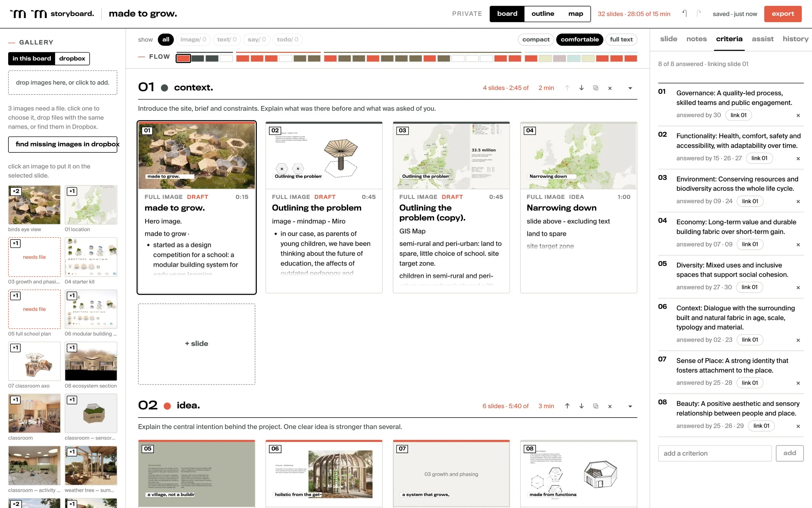Viewport: 812px width, 508px height.
Task: Remove the Beauty criterion
Action: pos(798,426)
